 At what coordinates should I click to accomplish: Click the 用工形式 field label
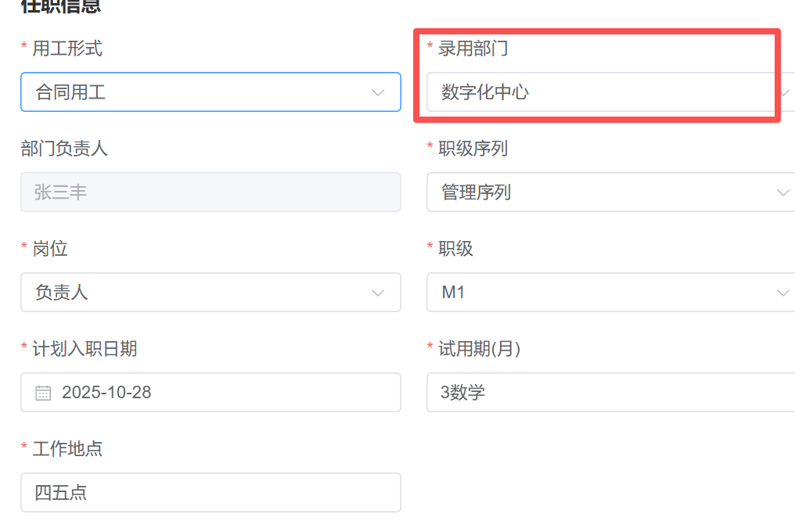coord(67,49)
